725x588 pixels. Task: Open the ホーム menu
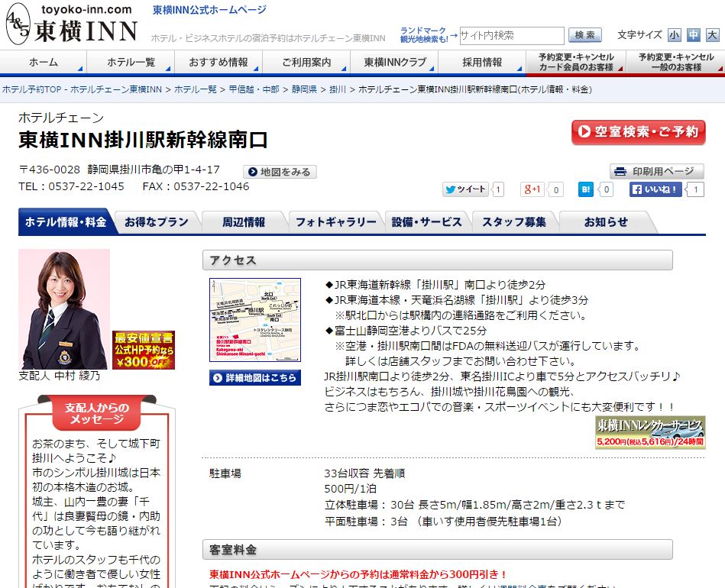[44, 63]
